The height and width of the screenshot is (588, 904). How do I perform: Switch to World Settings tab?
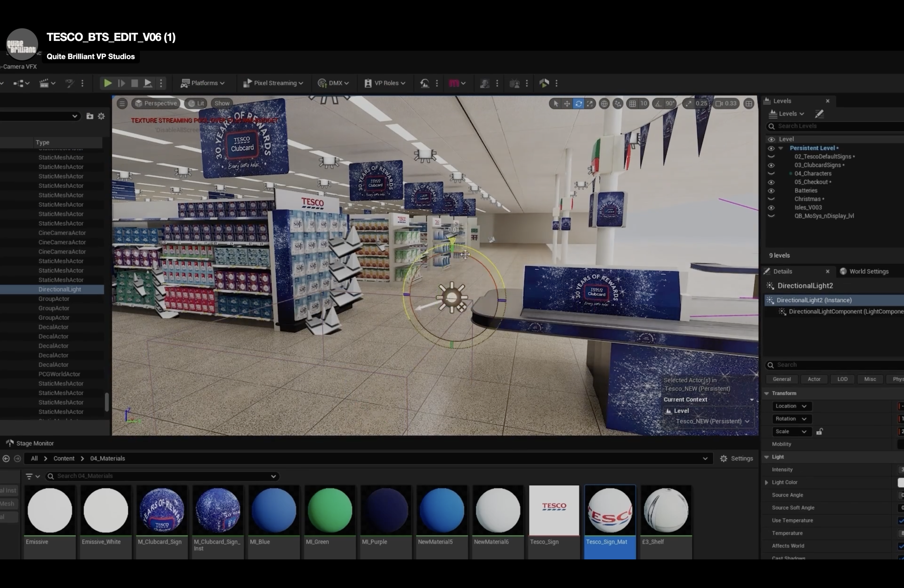[x=868, y=271]
